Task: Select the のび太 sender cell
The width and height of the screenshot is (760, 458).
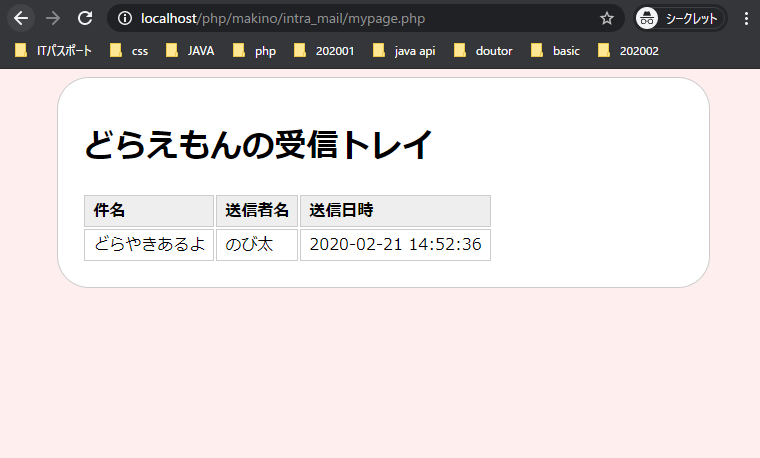Action: click(257, 245)
